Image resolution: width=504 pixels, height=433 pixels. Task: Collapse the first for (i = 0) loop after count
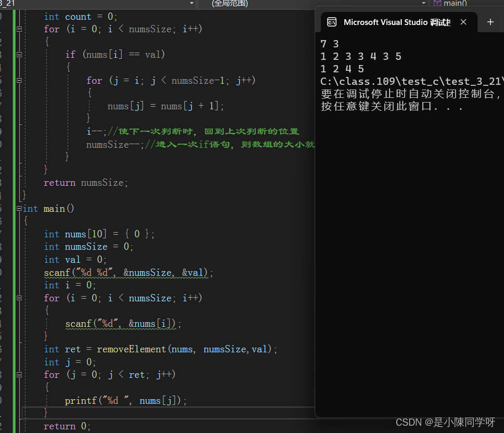[x=19, y=30]
